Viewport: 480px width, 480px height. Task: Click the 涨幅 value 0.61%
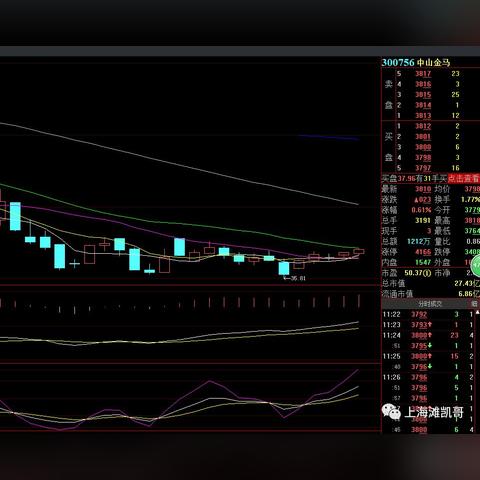421,210
